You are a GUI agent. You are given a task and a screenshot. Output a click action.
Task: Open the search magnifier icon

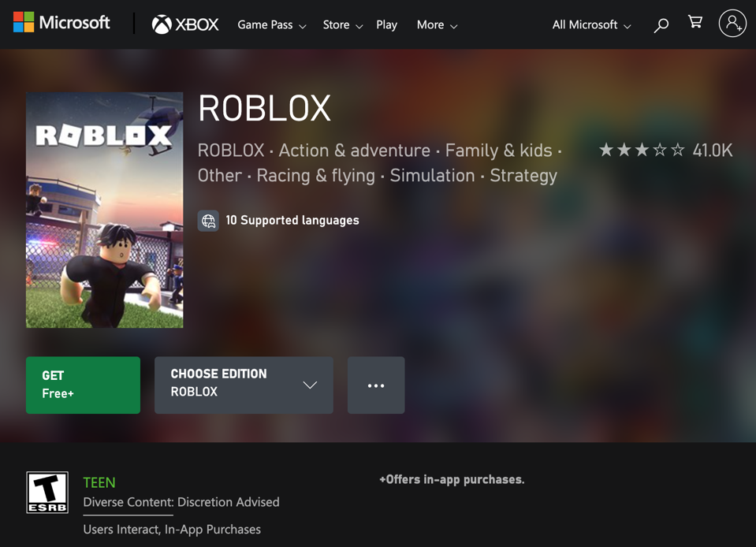661,25
